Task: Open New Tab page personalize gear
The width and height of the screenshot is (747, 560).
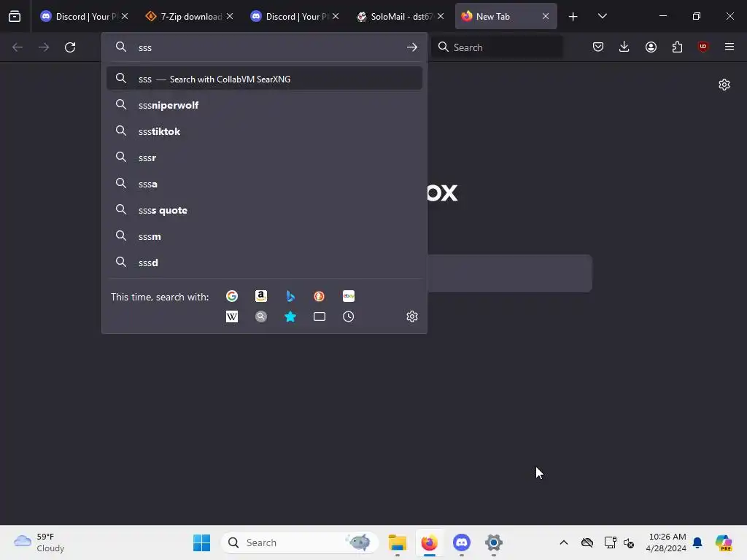Action: (724, 85)
